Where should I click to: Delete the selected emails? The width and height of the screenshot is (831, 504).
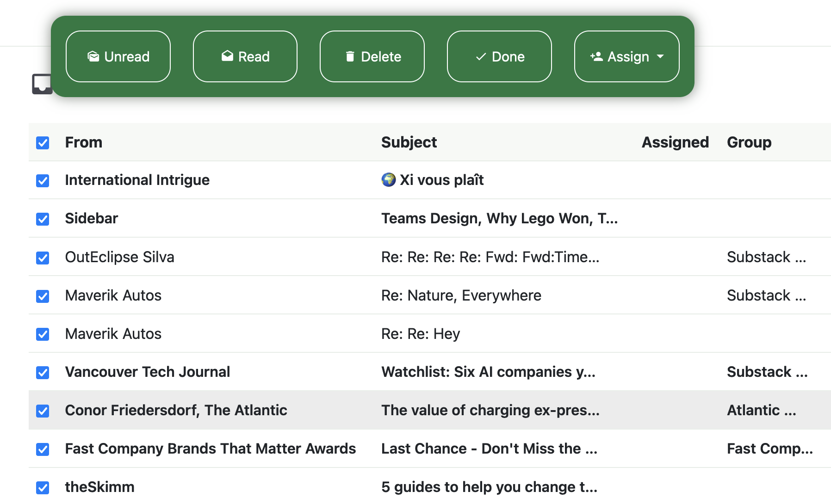(x=372, y=56)
